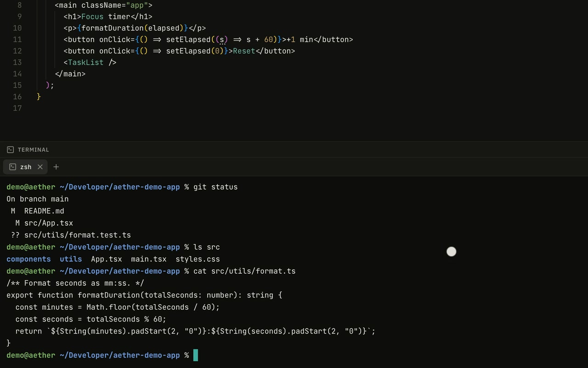Click the "ls src" command in terminal
The image size is (588, 368).
[x=207, y=247]
